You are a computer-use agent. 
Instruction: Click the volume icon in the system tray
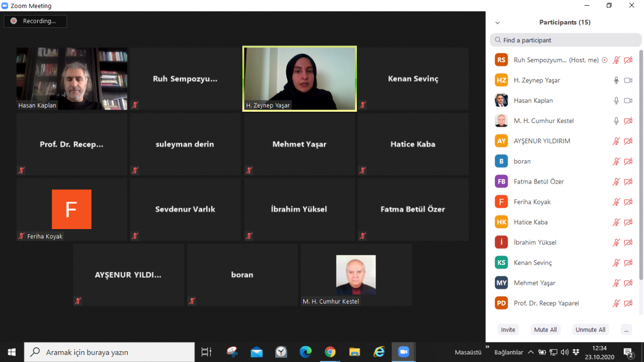[564, 352]
